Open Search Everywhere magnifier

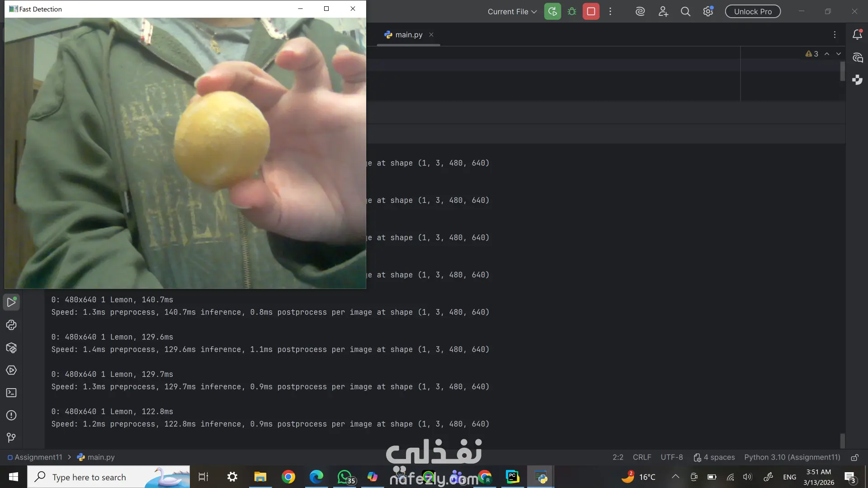click(x=685, y=12)
